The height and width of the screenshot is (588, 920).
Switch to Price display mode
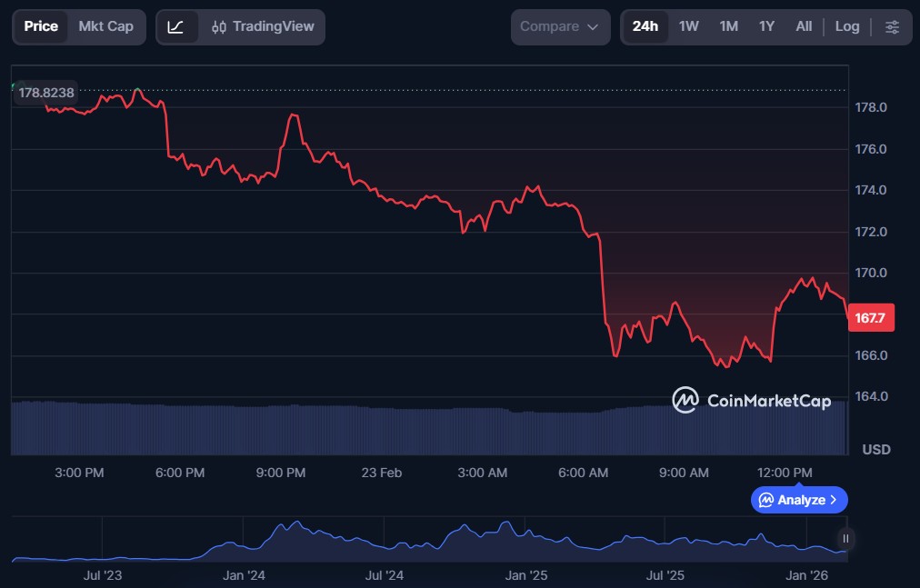point(41,26)
